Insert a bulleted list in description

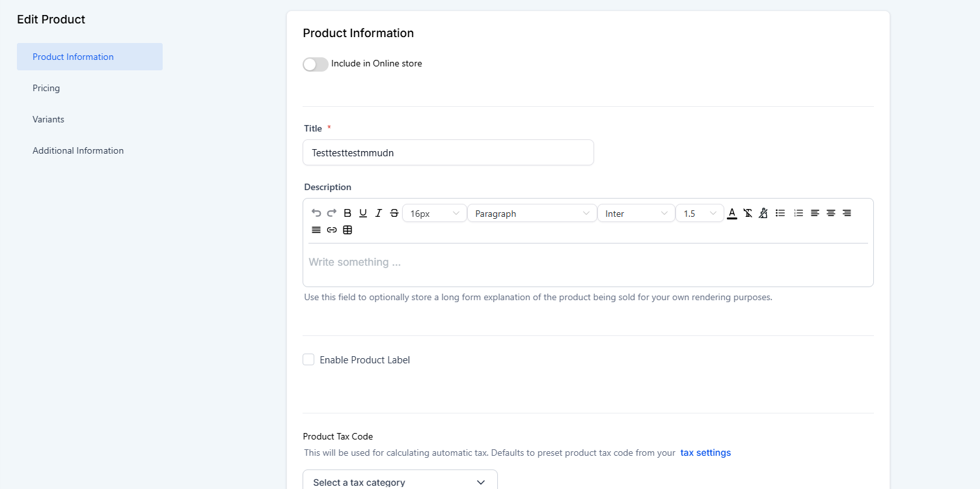coord(780,213)
